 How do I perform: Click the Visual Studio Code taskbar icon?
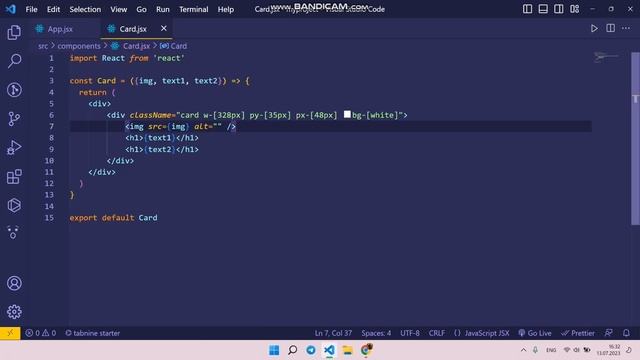point(329,350)
